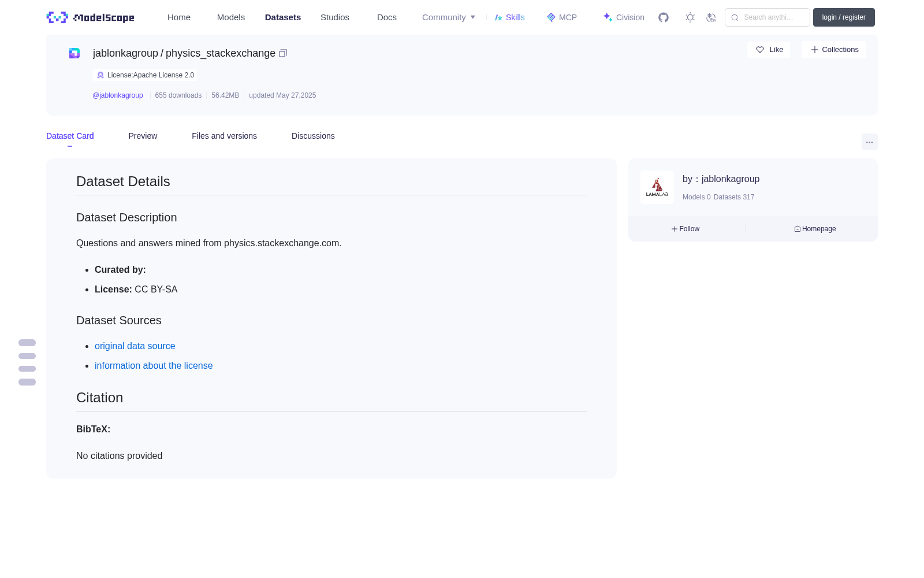Open the Files and versions tab
The image size is (924, 578).
coord(224,136)
